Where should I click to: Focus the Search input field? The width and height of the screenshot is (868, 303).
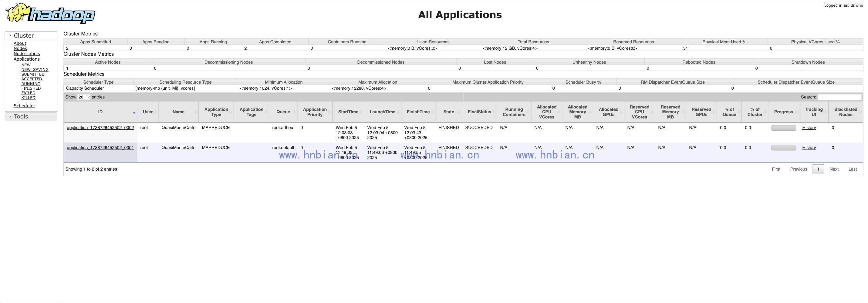tap(839, 97)
